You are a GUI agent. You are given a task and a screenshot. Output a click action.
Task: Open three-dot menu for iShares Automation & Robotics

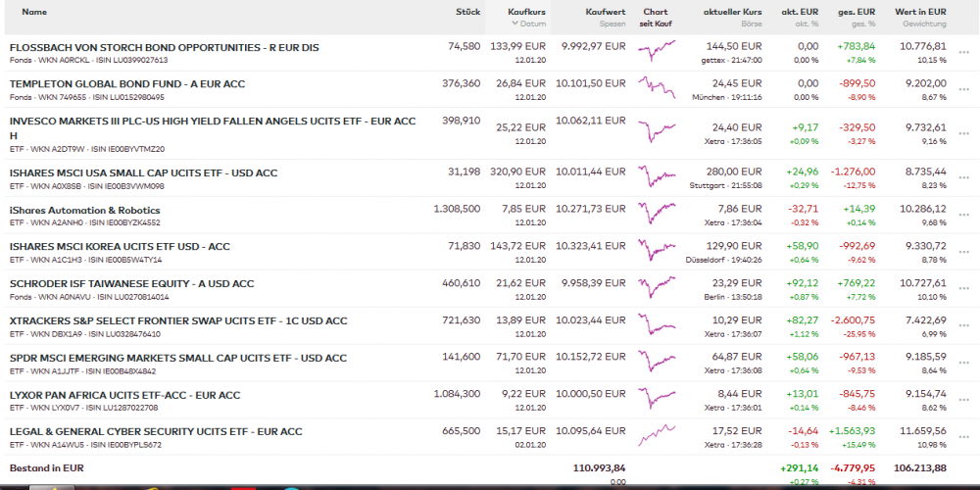(x=963, y=216)
